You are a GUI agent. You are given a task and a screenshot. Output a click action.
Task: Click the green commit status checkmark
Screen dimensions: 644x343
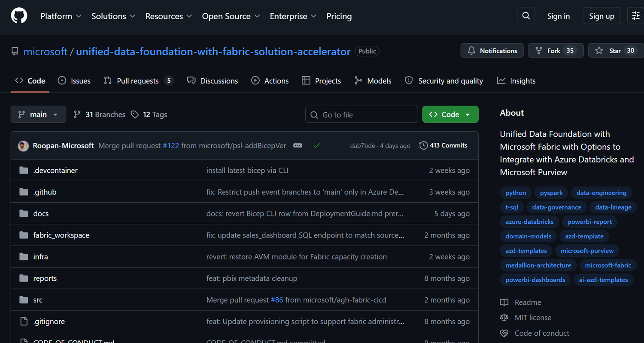tap(316, 146)
